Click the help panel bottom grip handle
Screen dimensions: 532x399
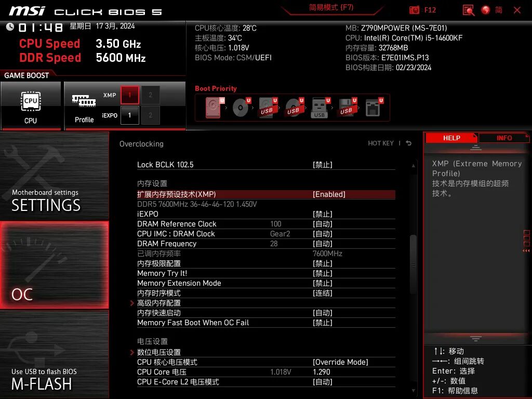(476, 338)
